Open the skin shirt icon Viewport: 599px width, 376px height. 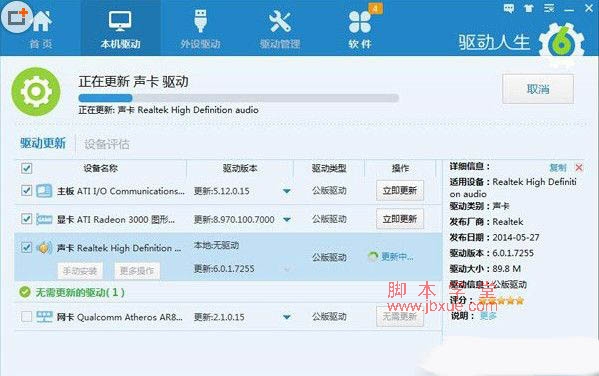(529, 8)
